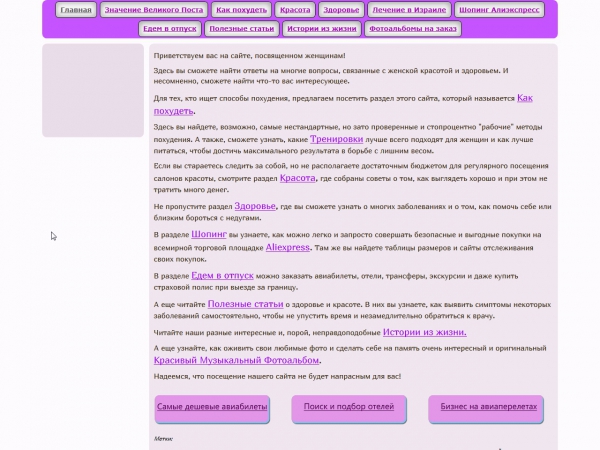Click the empty sidebar banner block
Screen dimensions: 600x450
[93, 90]
